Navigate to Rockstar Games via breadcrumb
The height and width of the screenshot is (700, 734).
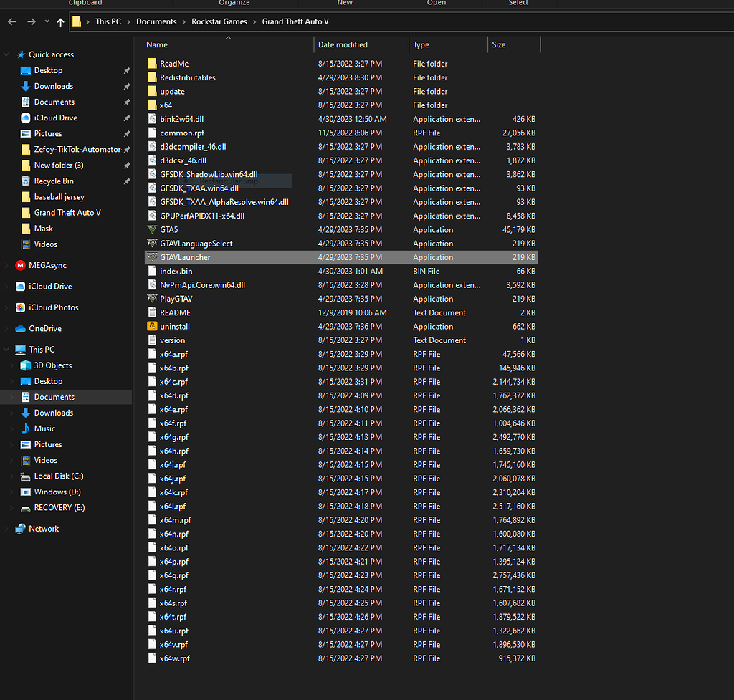coord(219,21)
